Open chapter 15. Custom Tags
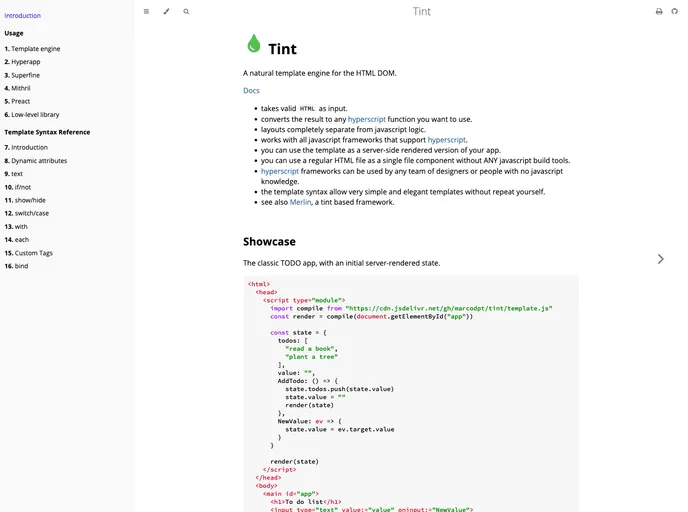Screen dimensions: 688x512 (29, 253)
